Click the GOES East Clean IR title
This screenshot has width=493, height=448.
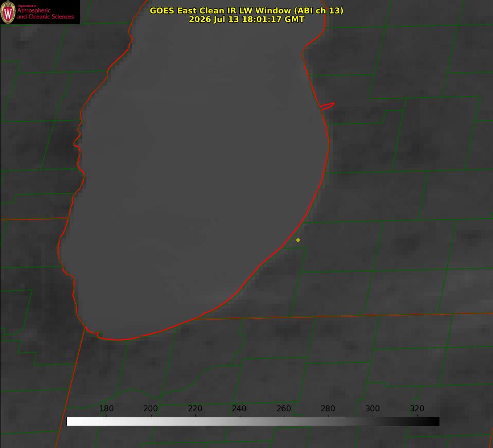247,10
